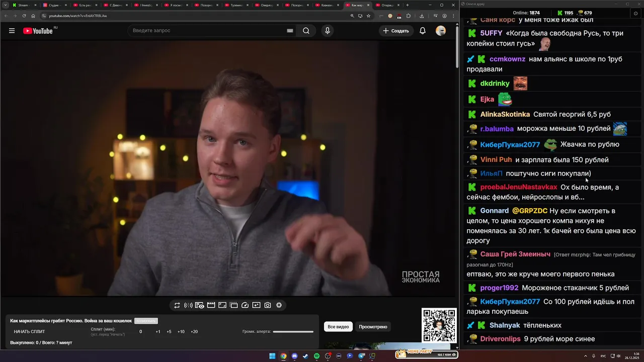Open playback speed gauge icon

[x=245, y=305]
